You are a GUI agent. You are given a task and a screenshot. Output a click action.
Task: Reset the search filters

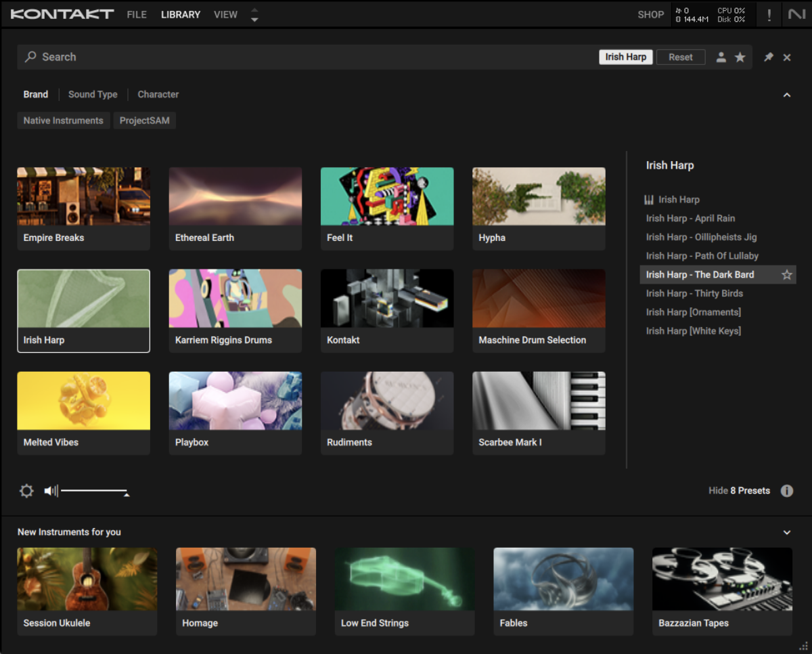tap(681, 57)
